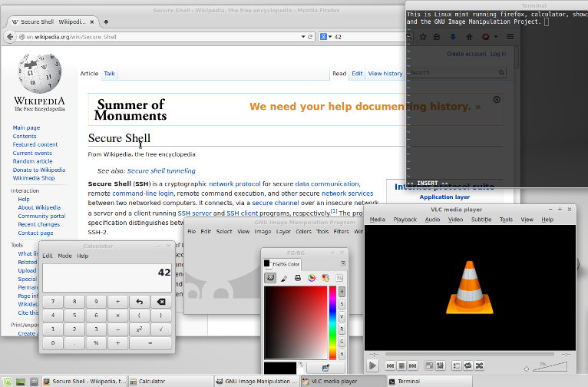Click the x² square button on calculator

(140, 329)
